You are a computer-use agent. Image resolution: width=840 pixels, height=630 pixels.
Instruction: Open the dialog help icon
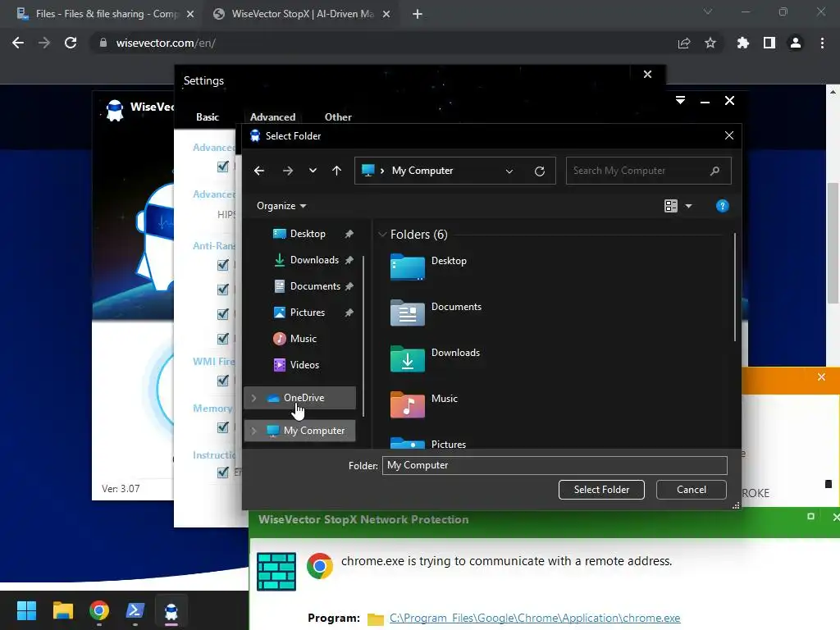722,206
